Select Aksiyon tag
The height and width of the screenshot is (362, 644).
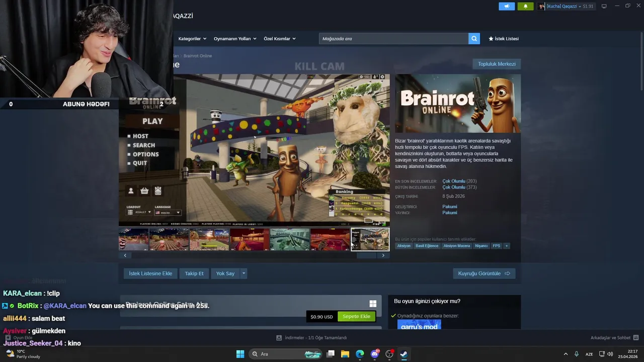pos(404,246)
